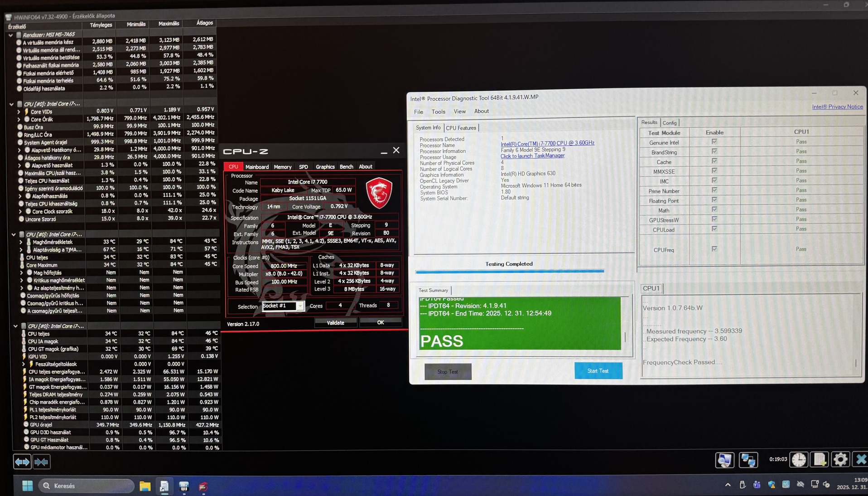Toggle the Prime Number enable checkbox
Viewport: 868px width, 496px height.
(x=714, y=190)
